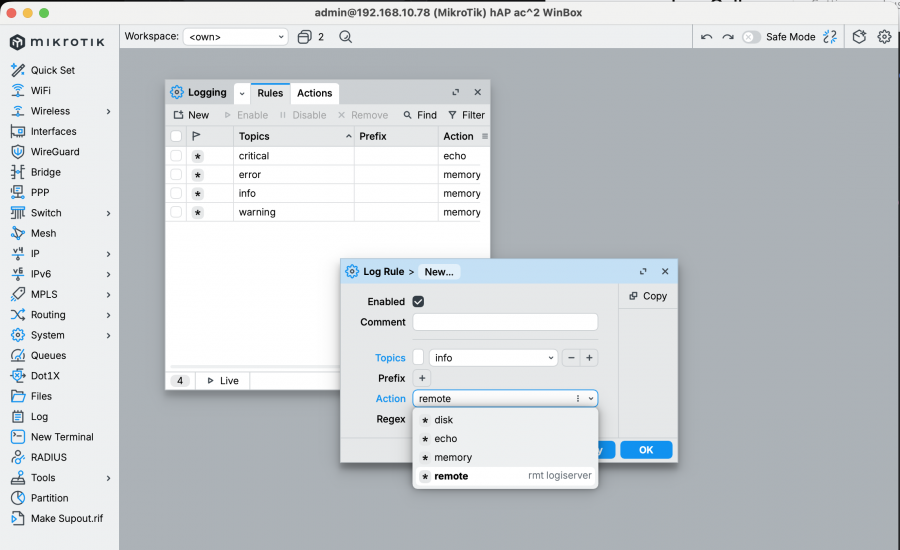900x550 pixels.
Task: Click Find in Logging toolbar
Action: [x=420, y=115]
